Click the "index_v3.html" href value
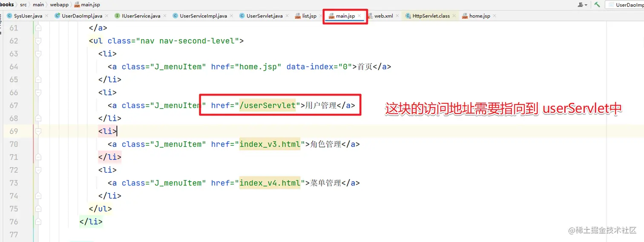Viewport: 644px width, 242px height. 270,144
